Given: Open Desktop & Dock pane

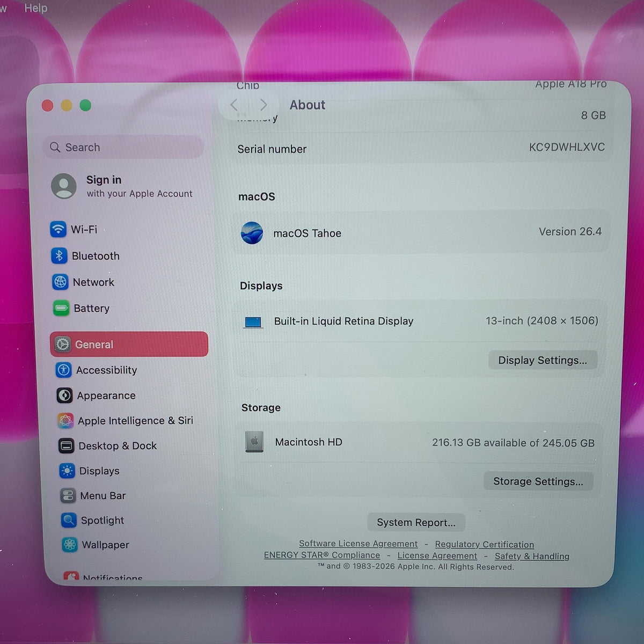Looking at the screenshot, I should point(131,445).
